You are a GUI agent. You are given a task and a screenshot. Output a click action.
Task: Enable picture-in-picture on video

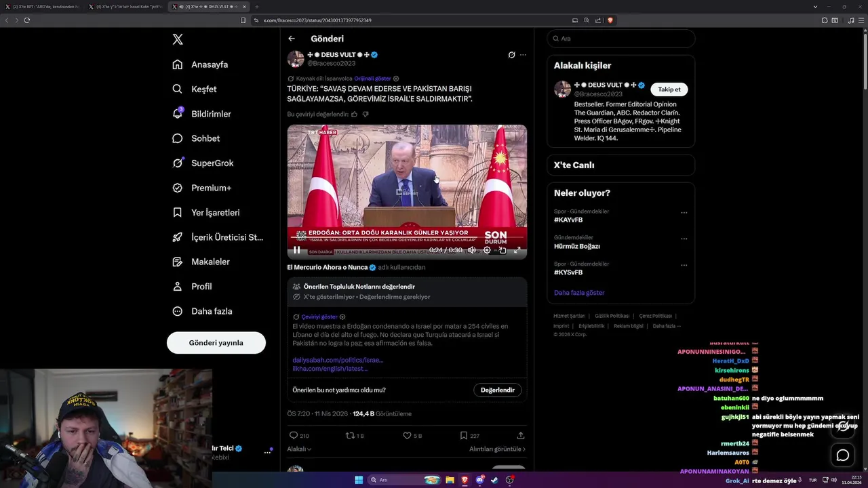[x=502, y=250]
